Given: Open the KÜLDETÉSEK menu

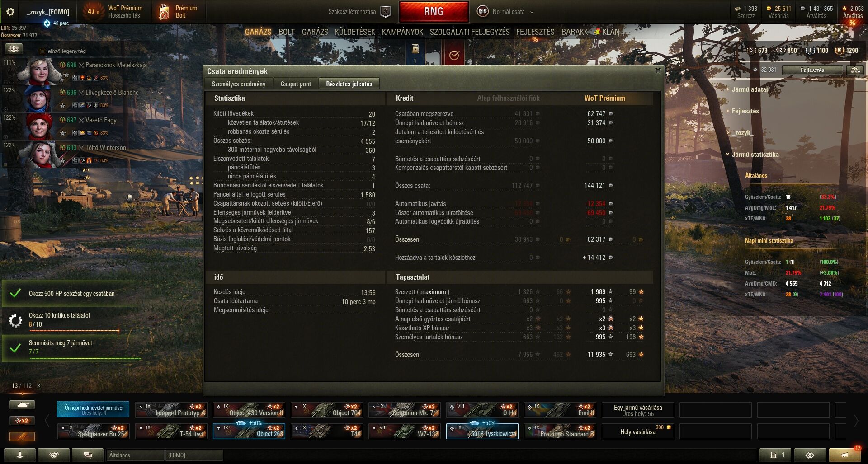Looking at the screenshot, I should (x=355, y=32).
